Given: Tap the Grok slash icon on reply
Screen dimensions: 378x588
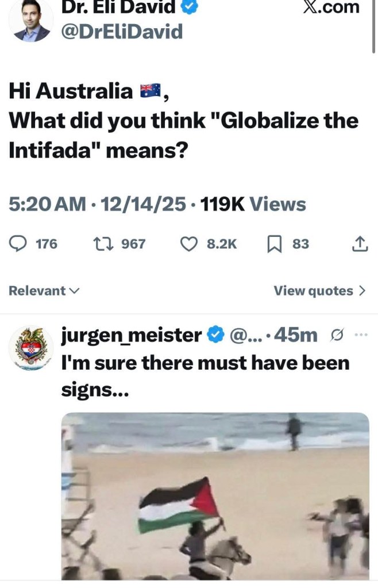Looking at the screenshot, I should pyautogui.click(x=337, y=335).
